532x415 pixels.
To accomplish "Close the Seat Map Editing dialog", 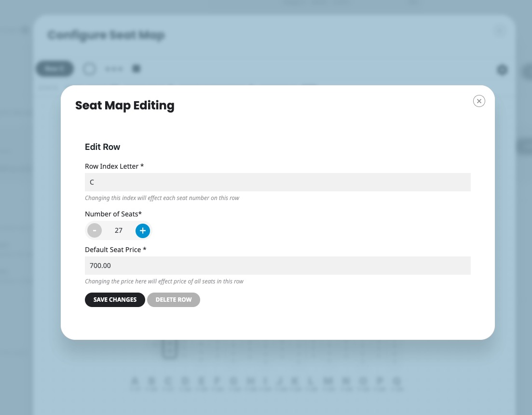I will tap(479, 101).
